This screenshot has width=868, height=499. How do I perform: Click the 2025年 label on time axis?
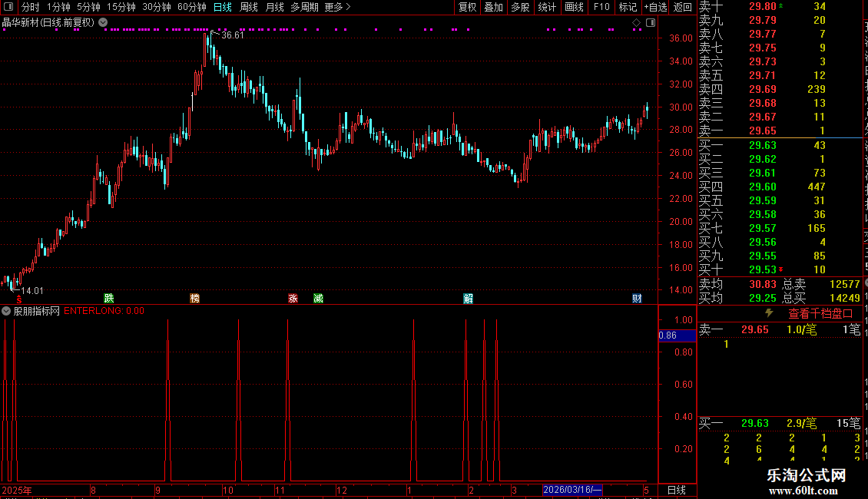[17, 490]
